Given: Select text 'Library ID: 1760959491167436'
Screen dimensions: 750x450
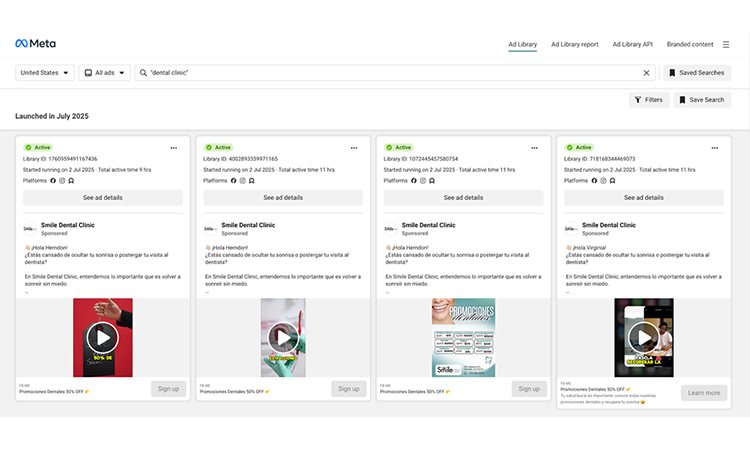Looking at the screenshot, I should tap(60, 159).
